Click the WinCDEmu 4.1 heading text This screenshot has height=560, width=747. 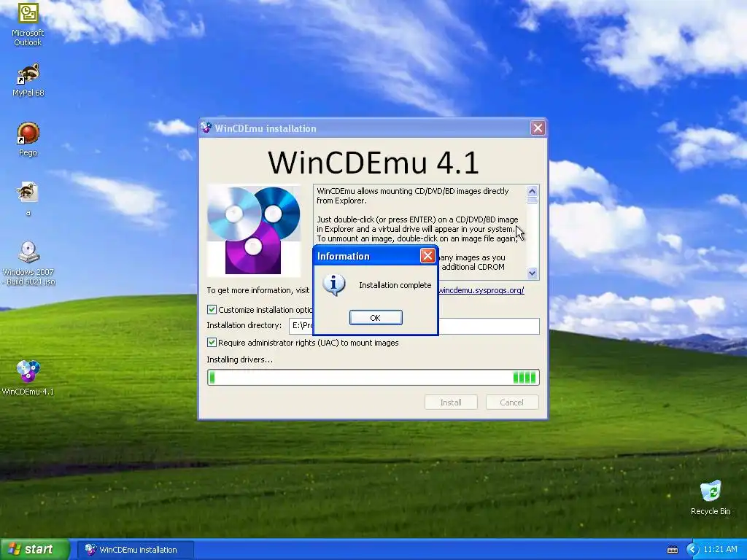[373, 162]
